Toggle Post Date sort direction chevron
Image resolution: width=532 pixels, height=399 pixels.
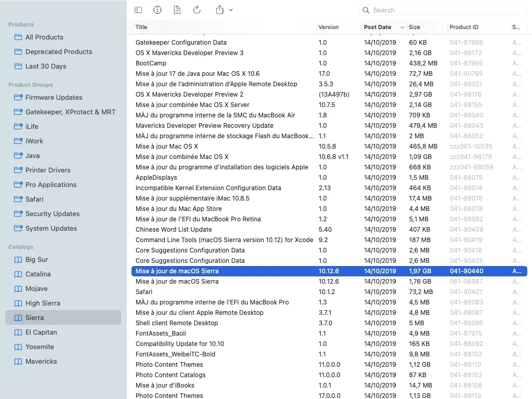pos(403,28)
